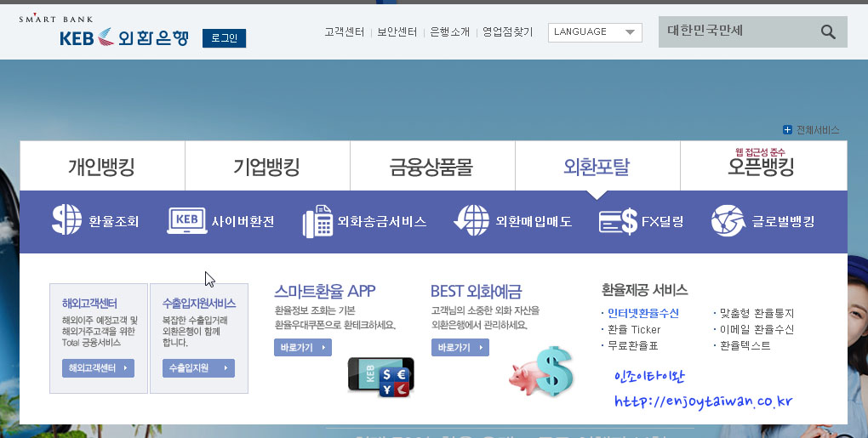Open 환율텍스트 link
The width and height of the screenshot is (868, 438).
pyautogui.click(x=745, y=345)
